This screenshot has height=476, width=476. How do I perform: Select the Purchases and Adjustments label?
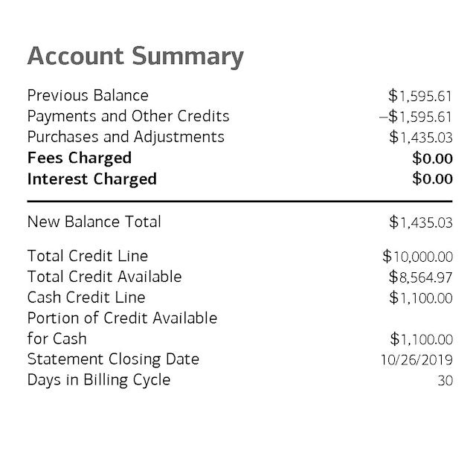point(126,137)
